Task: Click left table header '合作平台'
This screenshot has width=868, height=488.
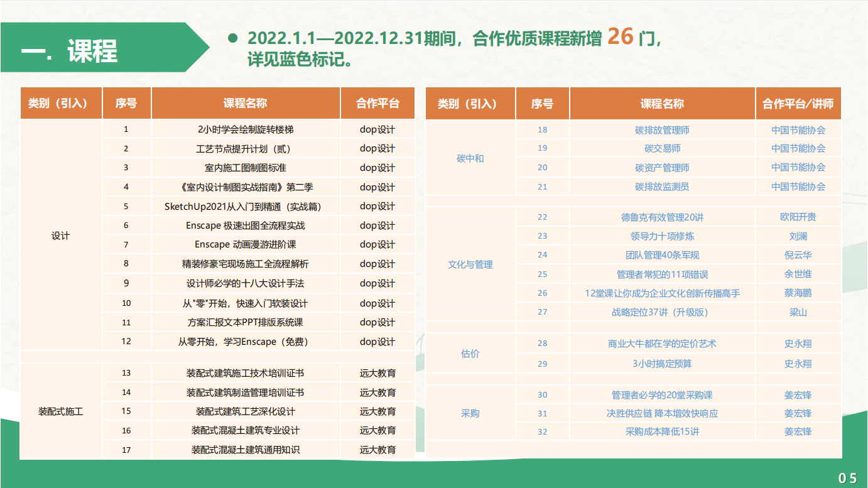Action: tap(377, 104)
